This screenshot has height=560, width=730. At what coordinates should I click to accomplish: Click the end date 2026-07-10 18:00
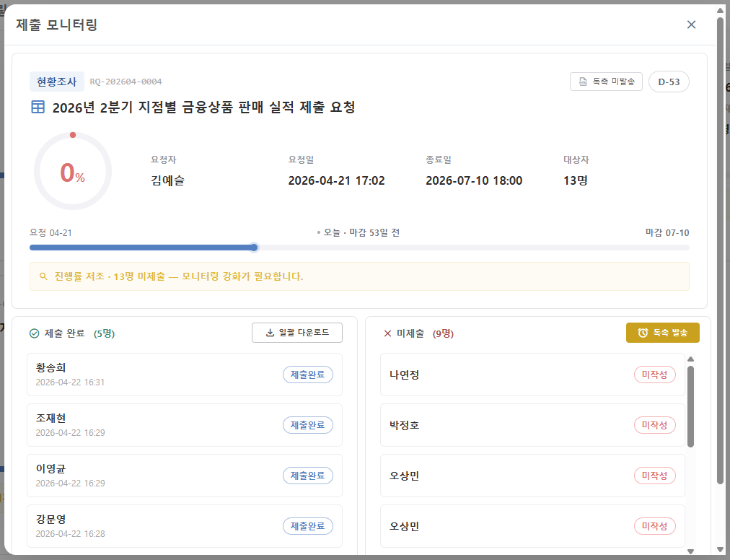point(474,180)
